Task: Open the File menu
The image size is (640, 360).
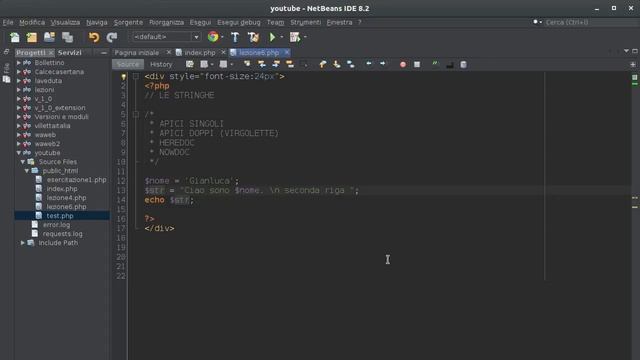Action: (x=8, y=22)
